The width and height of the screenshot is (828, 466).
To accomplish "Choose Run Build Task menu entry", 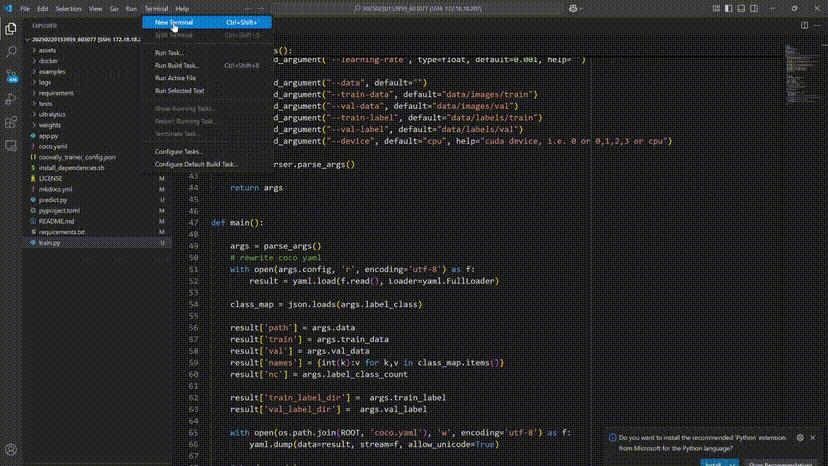I will click(177, 66).
